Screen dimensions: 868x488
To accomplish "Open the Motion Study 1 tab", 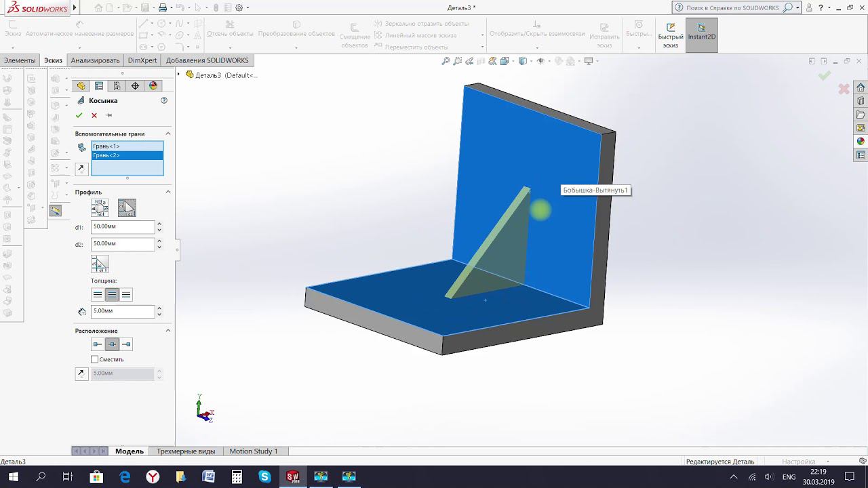I will 254,451.
